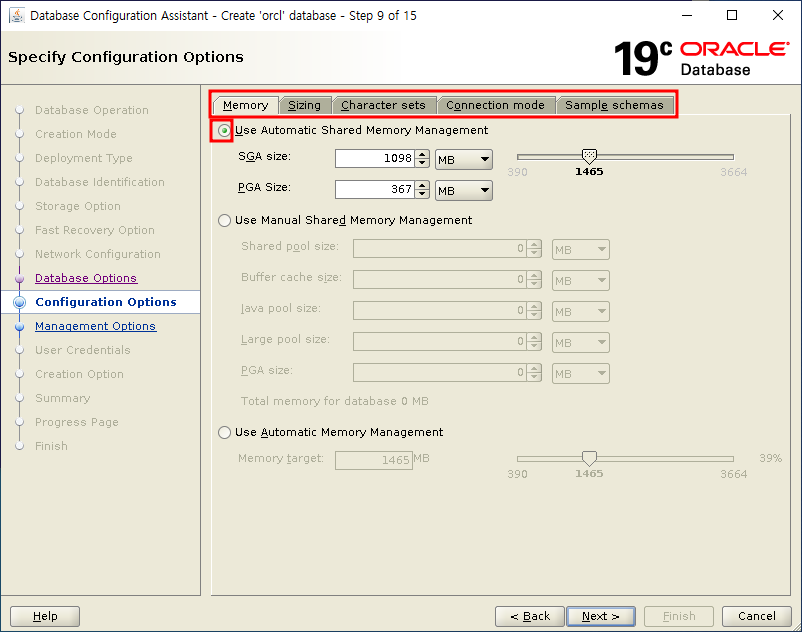Maximize the Database Configuration Assistant window
Viewport: 802px width, 632px height.
click(x=732, y=15)
